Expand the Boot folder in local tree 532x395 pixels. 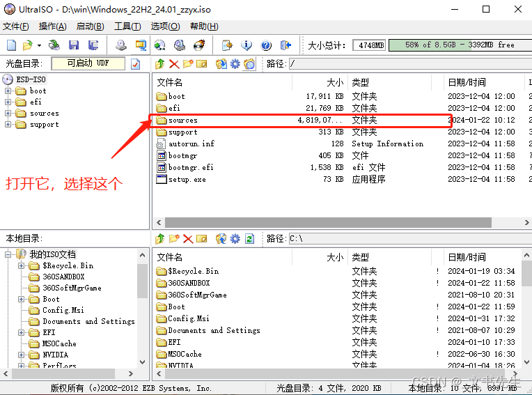click(21, 300)
